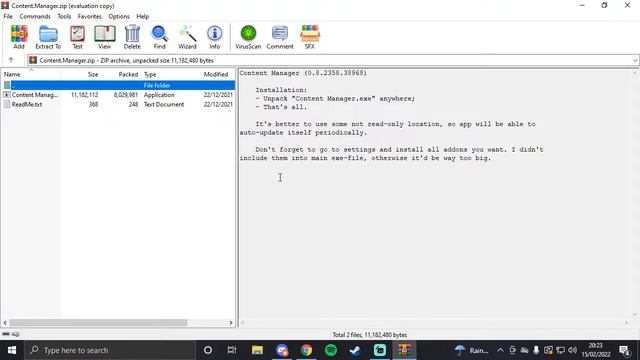The image size is (640, 360).
Task: Select the parent folder row
Action: click(118, 85)
